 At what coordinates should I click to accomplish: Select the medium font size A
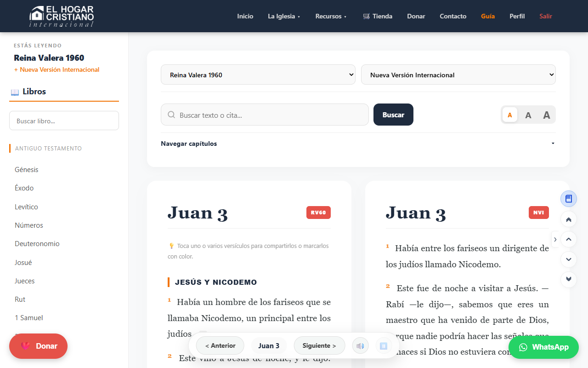coord(528,115)
